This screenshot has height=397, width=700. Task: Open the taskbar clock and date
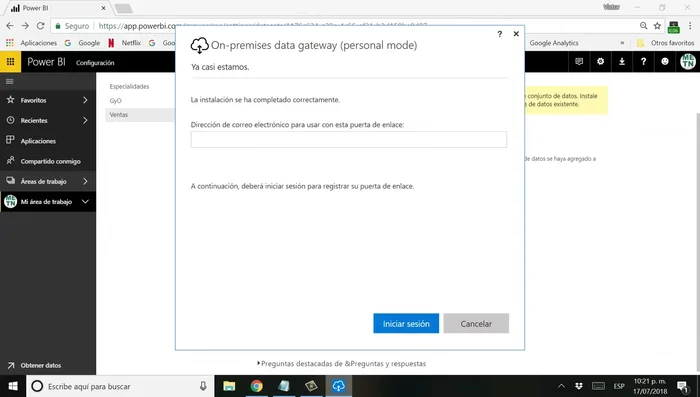650,386
